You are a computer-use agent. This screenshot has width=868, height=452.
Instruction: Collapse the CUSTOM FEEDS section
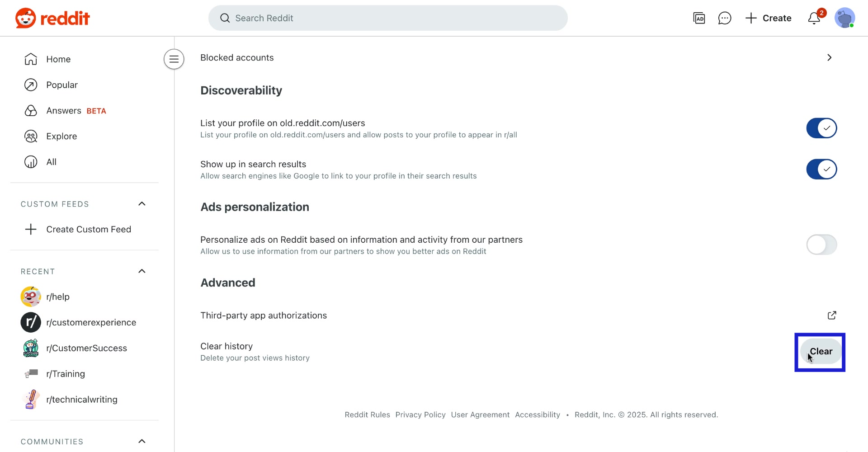(142, 204)
